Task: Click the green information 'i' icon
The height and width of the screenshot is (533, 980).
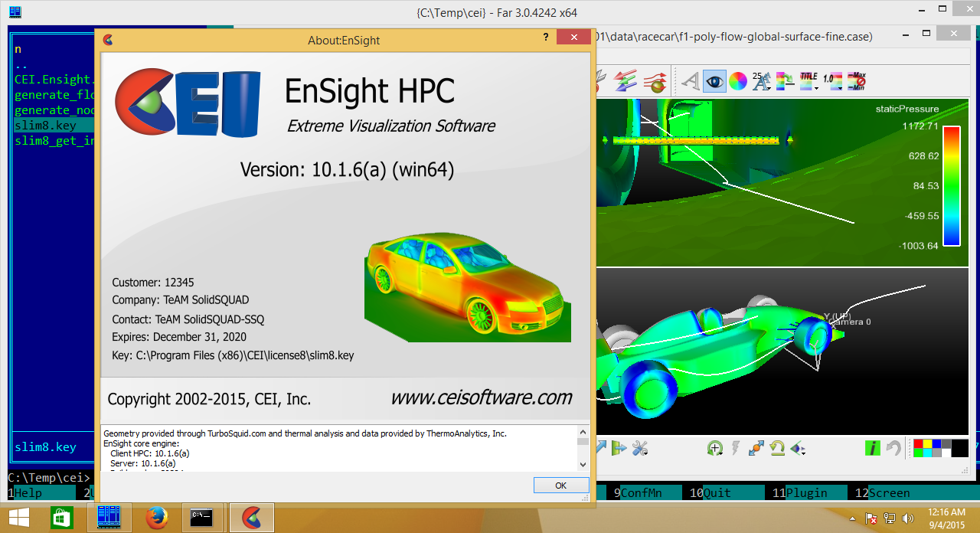Action: click(871, 448)
